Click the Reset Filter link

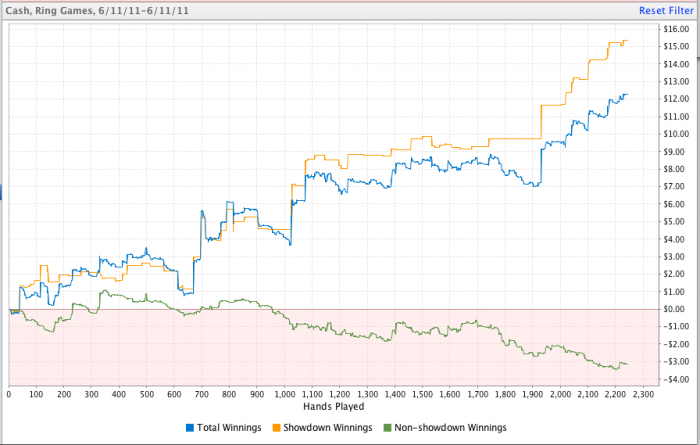[x=666, y=10]
